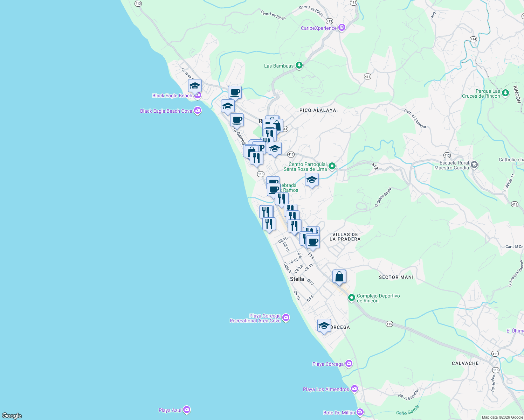
Task: Click the Villas de la Pradera area label
Action: point(344,237)
